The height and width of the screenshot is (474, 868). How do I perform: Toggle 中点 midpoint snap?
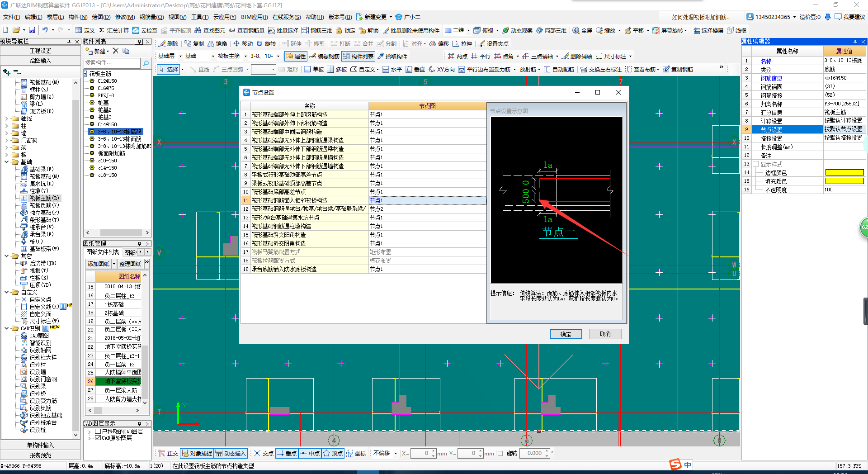(x=310, y=453)
